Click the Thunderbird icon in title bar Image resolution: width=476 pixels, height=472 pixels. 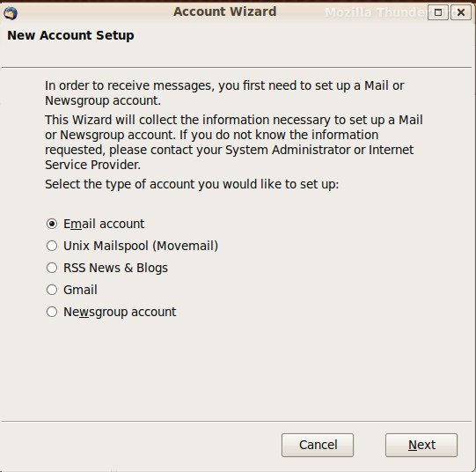[11, 13]
